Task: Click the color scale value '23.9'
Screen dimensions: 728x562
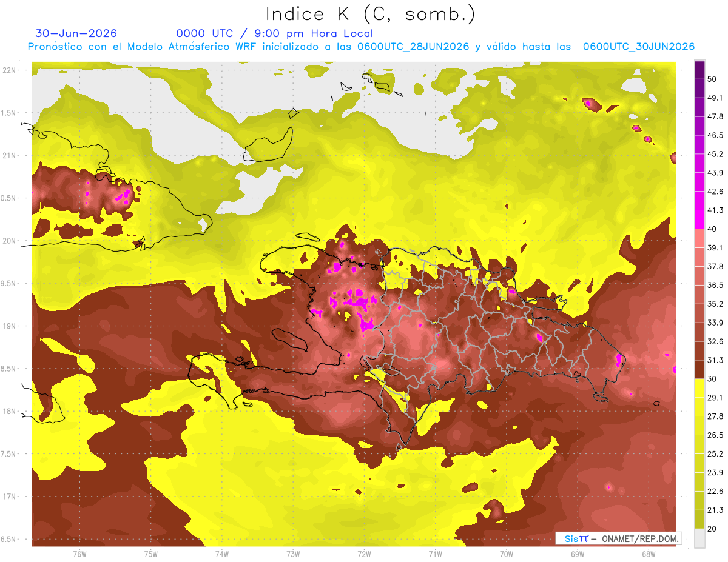Action: click(715, 473)
